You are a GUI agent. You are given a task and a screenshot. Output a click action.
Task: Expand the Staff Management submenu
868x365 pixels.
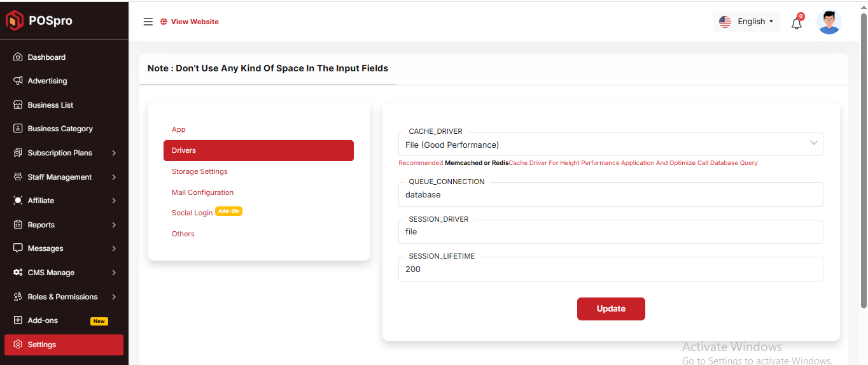pos(114,177)
